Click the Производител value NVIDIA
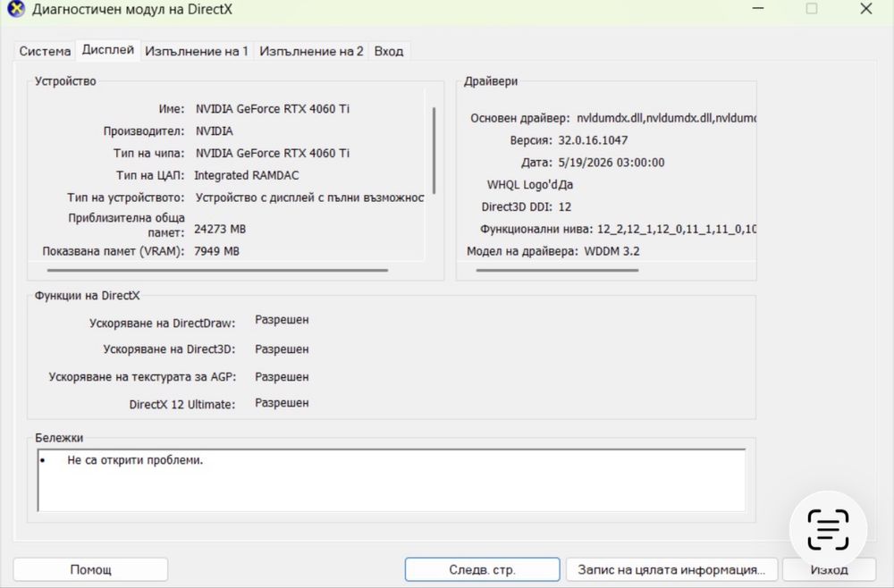 click(x=215, y=131)
